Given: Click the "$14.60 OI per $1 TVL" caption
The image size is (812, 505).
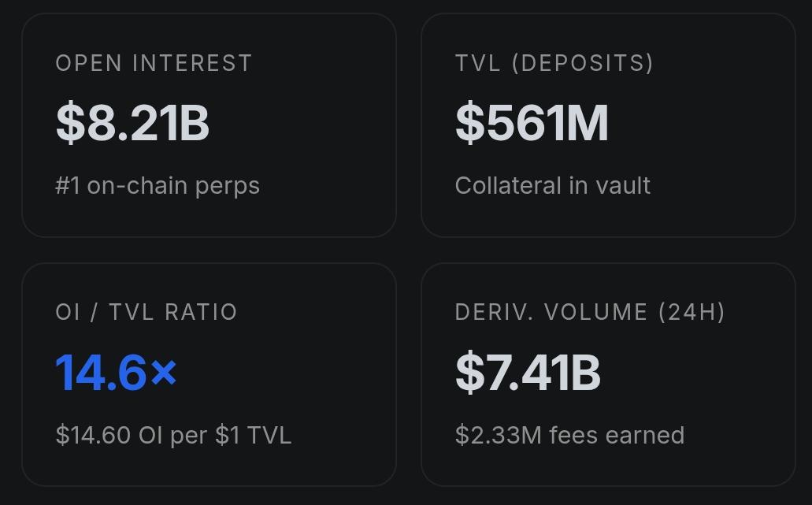Looking at the screenshot, I should pos(173,435).
